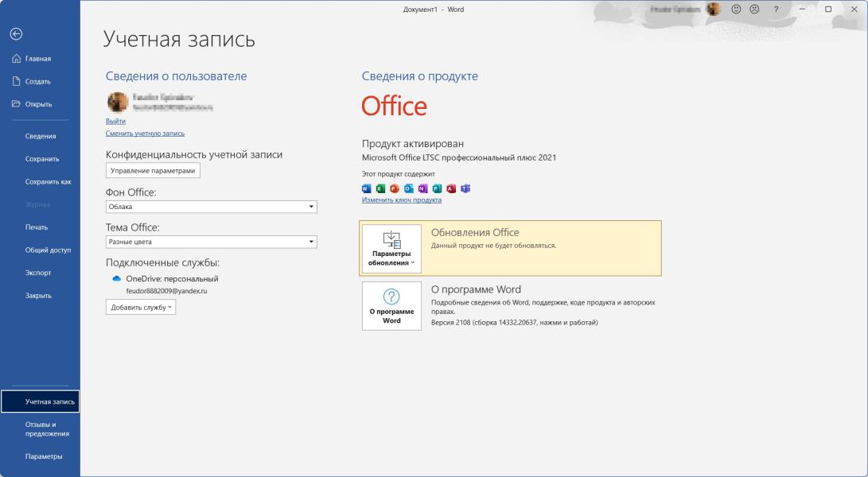
Task: Click Сменить учетную запись link
Action: tap(145, 134)
